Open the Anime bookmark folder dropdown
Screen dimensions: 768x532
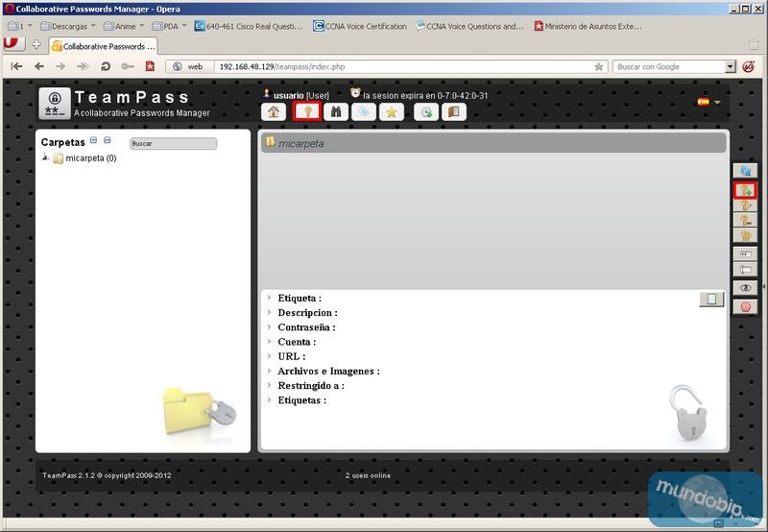[x=142, y=26]
